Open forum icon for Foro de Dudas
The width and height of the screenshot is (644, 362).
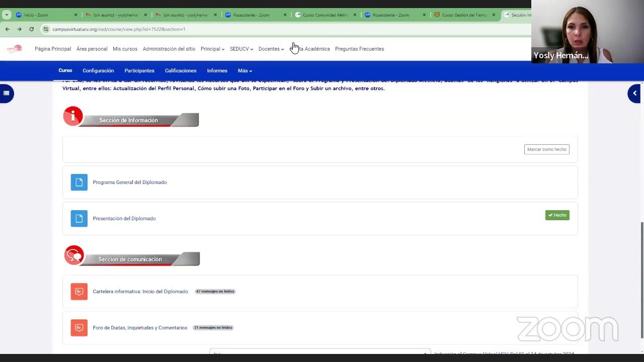[79, 328]
